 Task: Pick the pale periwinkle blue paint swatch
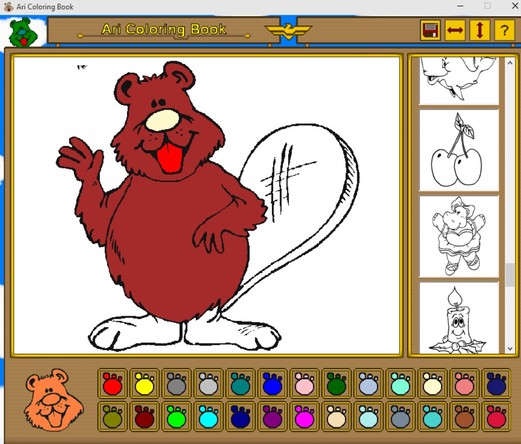(x=368, y=383)
